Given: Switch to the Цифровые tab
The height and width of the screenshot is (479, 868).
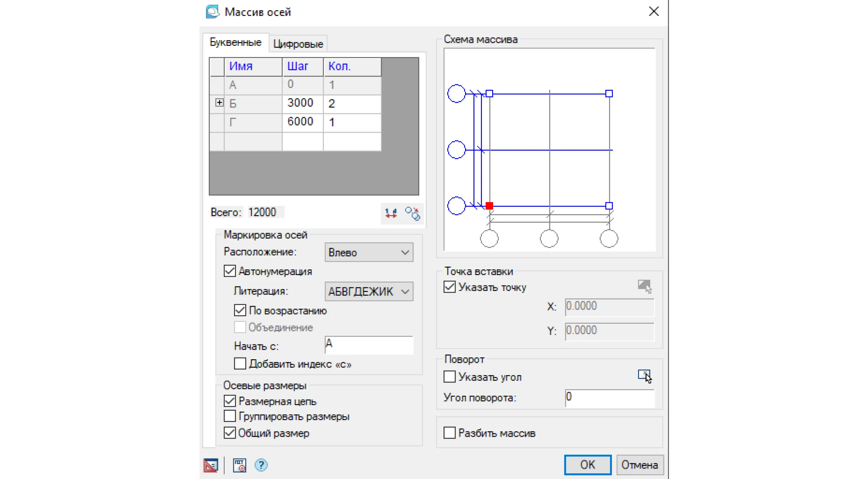Looking at the screenshot, I should click(298, 44).
